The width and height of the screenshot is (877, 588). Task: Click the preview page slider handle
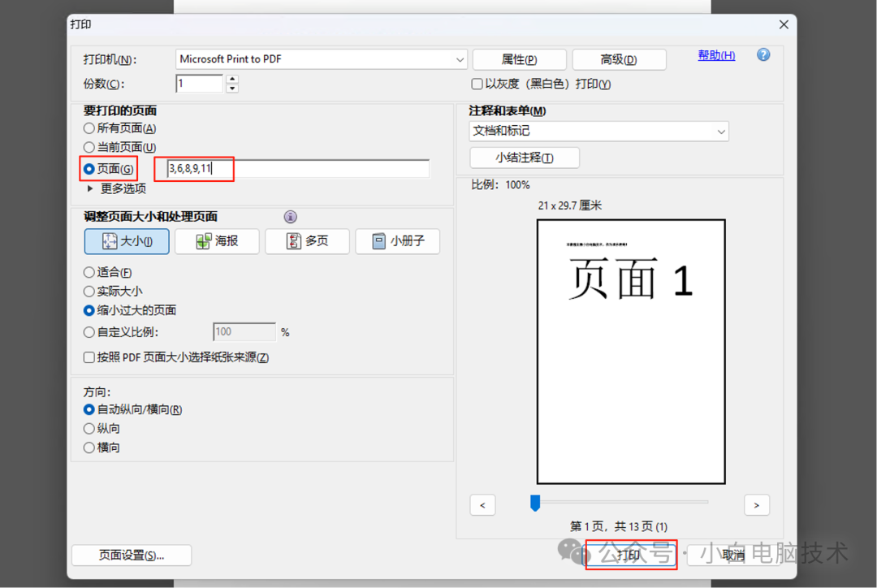tap(535, 503)
